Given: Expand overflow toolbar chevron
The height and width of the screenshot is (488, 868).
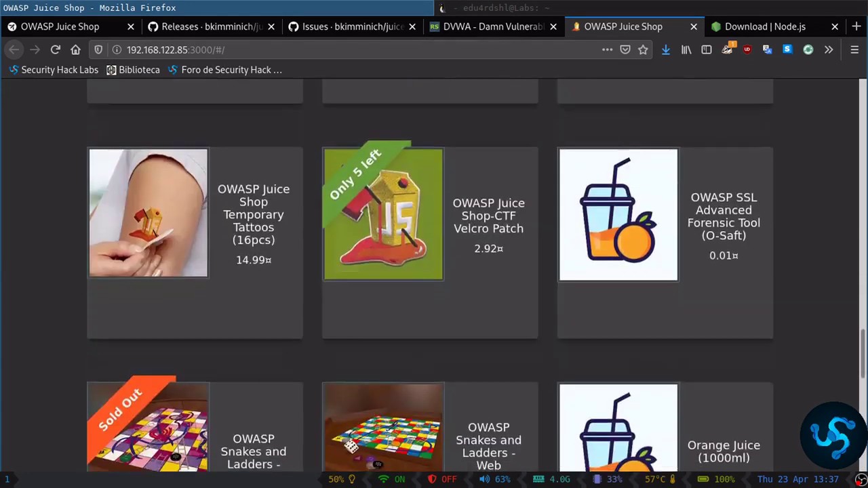Looking at the screenshot, I should [x=829, y=49].
